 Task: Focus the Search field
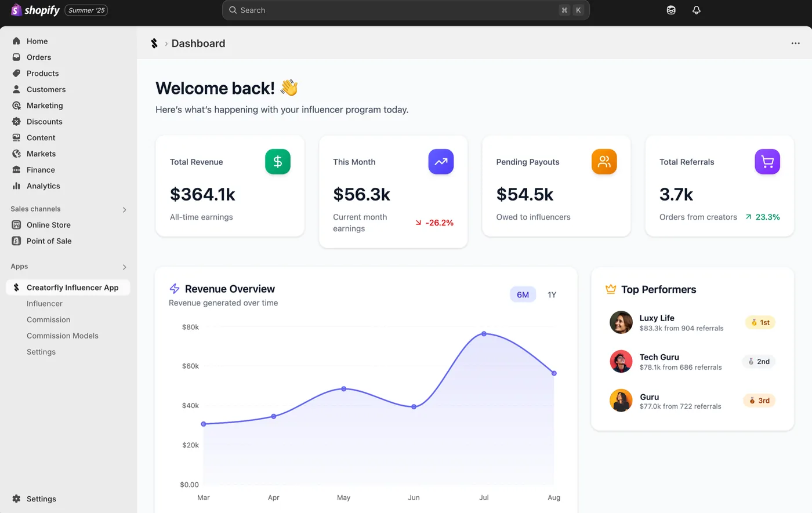405,10
